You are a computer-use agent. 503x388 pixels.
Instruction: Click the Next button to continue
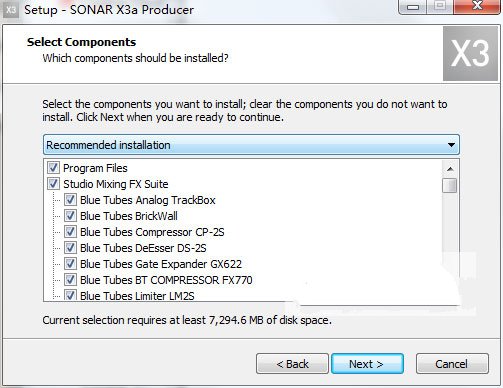tap(367, 364)
